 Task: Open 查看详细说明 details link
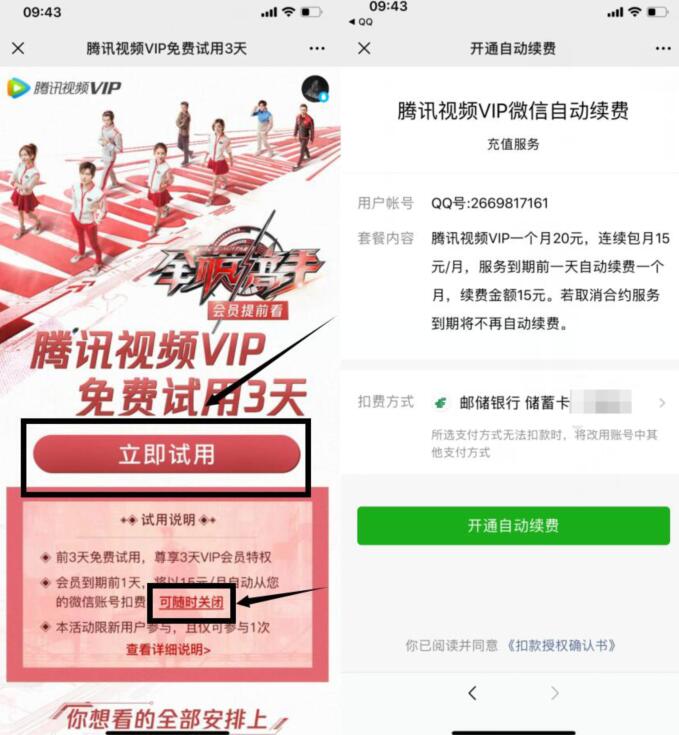click(168, 650)
